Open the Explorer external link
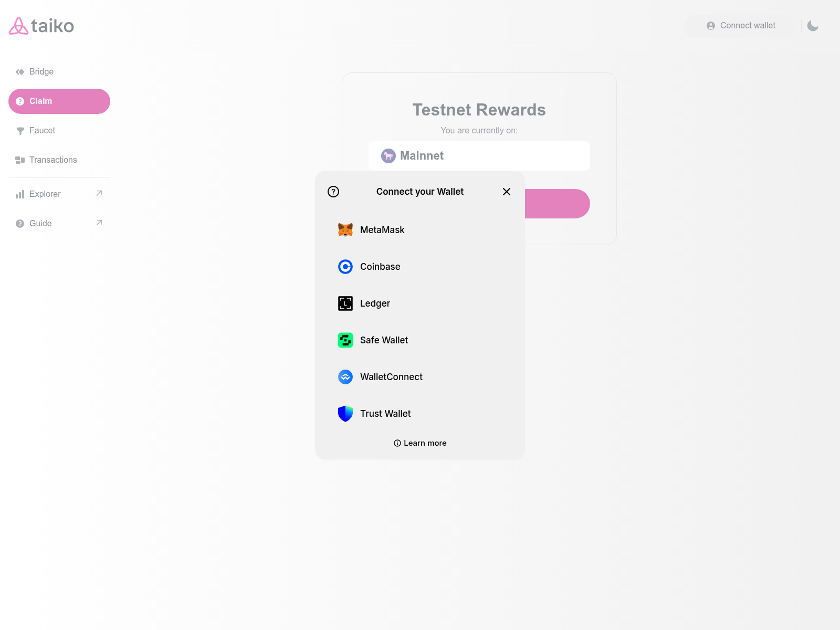Image resolution: width=840 pixels, height=630 pixels. coord(59,194)
